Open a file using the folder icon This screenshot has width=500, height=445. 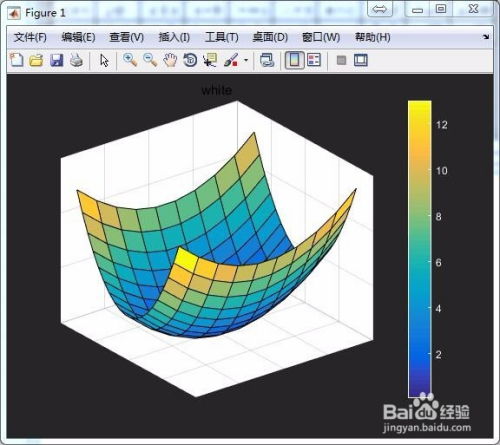click(x=36, y=60)
